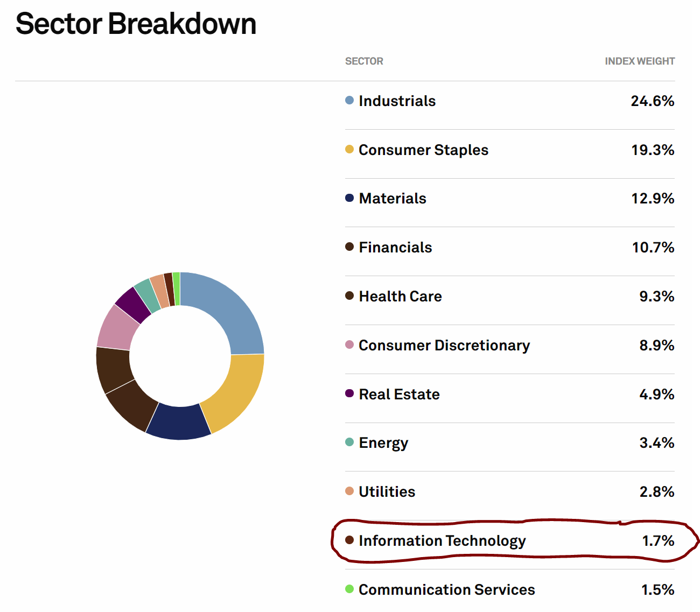Click the 24.6% Industrials weight value

pyautogui.click(x=653, y=101)
